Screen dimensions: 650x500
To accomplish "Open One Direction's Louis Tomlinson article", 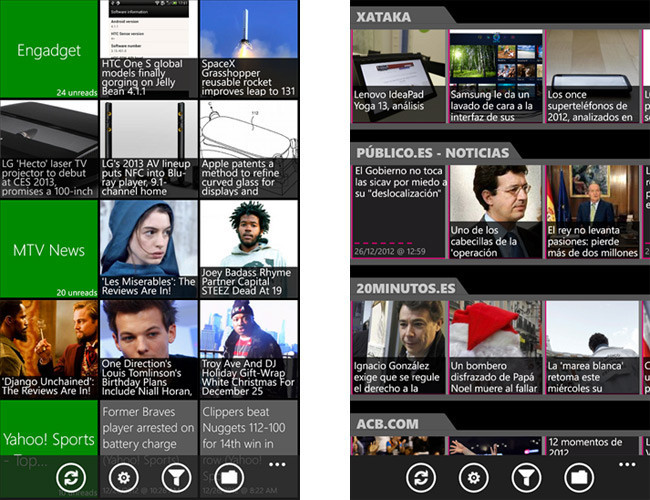I will click(x=149, y=349).
